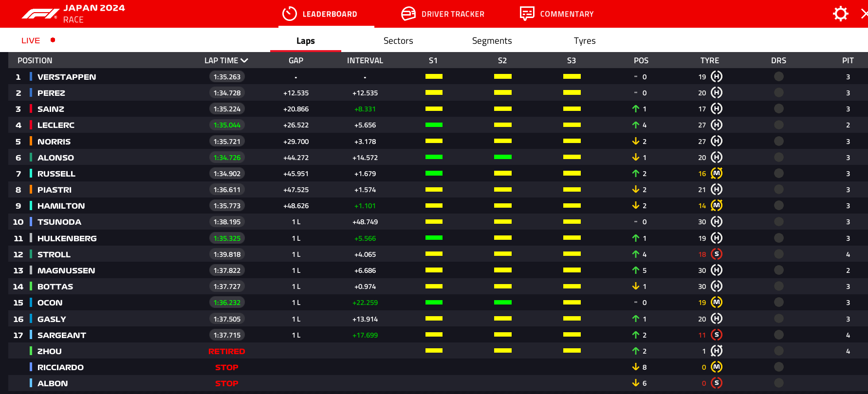Click Alonso's hard tyre icon
Viewport: 868px width, 394px height.
pyautogui.click(x=717, y=157)
